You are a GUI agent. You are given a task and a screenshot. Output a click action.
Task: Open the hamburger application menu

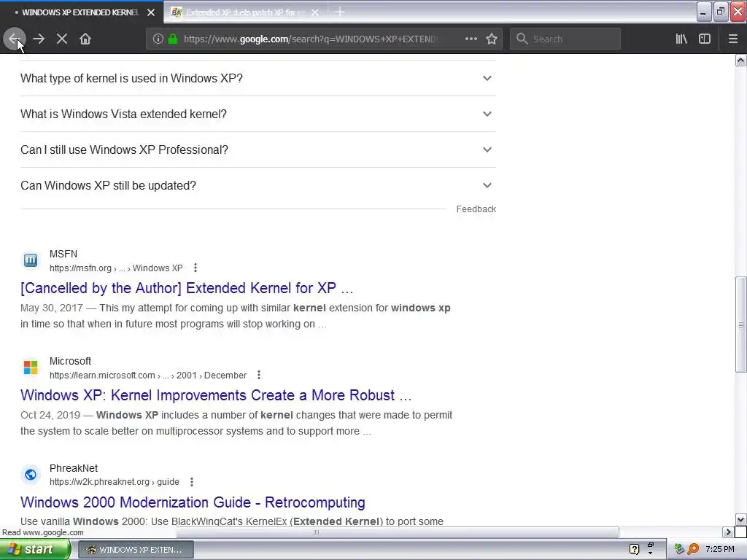pos(732,39)
